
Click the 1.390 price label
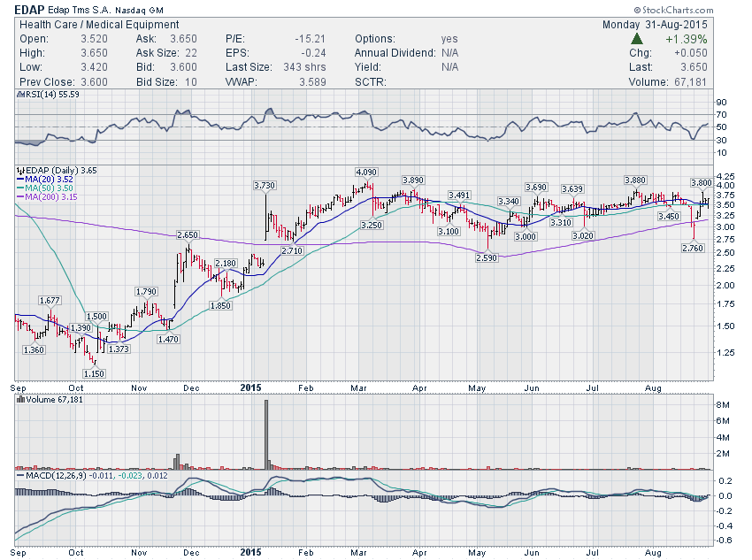(81, 328)
